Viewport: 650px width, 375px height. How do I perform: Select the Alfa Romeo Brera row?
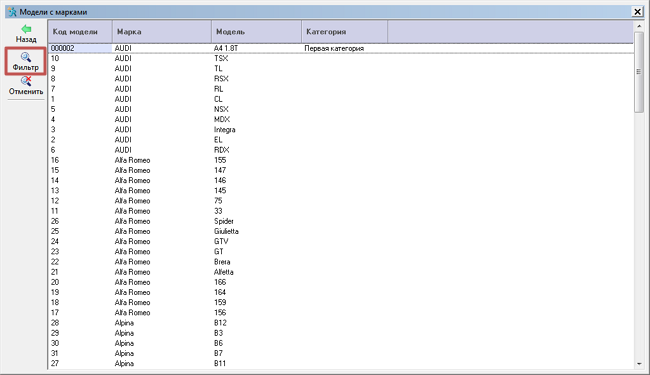[341, 262]
